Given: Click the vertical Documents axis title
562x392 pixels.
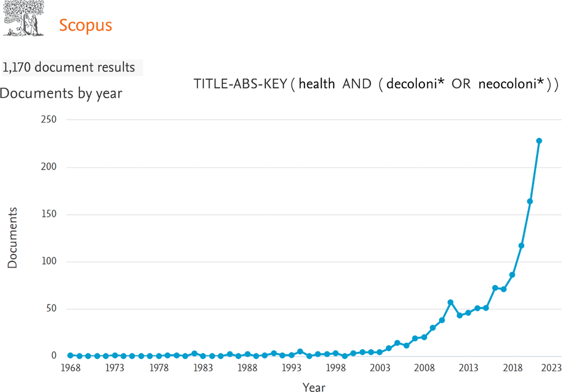Looking at the screenshot, I should tap(13, 238).
